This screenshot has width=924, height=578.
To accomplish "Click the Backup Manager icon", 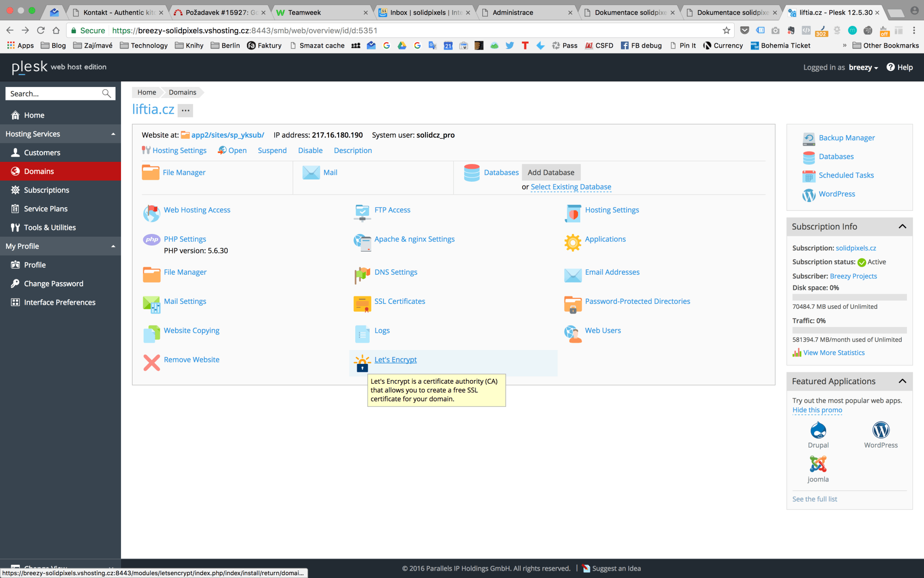I will 808,138.
